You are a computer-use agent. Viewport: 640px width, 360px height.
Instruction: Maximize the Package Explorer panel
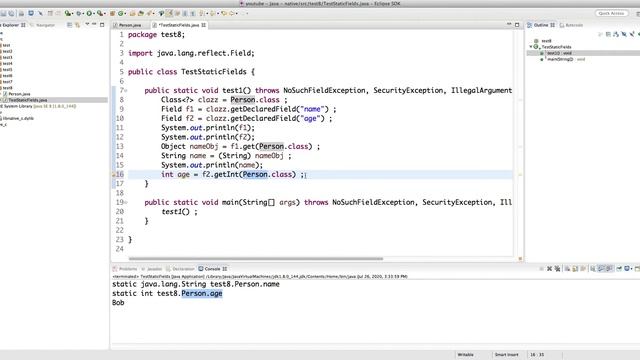(102, 25)
